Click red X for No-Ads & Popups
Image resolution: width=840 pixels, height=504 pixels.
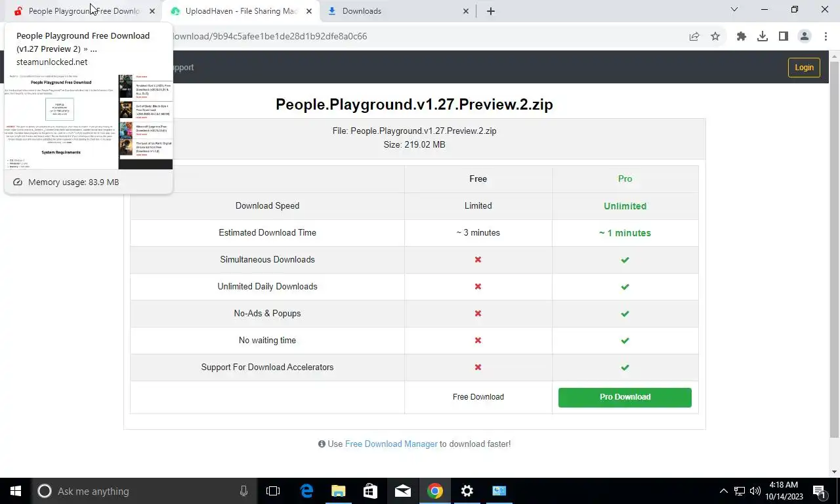click(478, 314)
